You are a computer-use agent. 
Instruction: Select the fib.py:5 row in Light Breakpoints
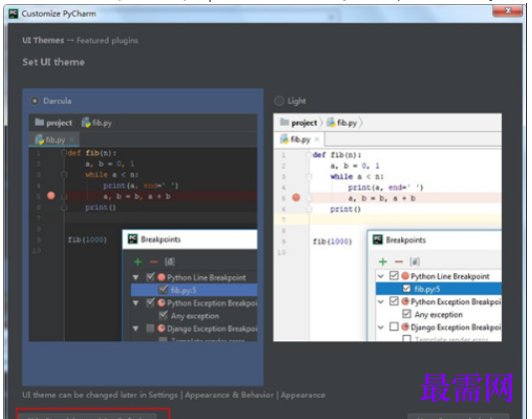(439, 289)
